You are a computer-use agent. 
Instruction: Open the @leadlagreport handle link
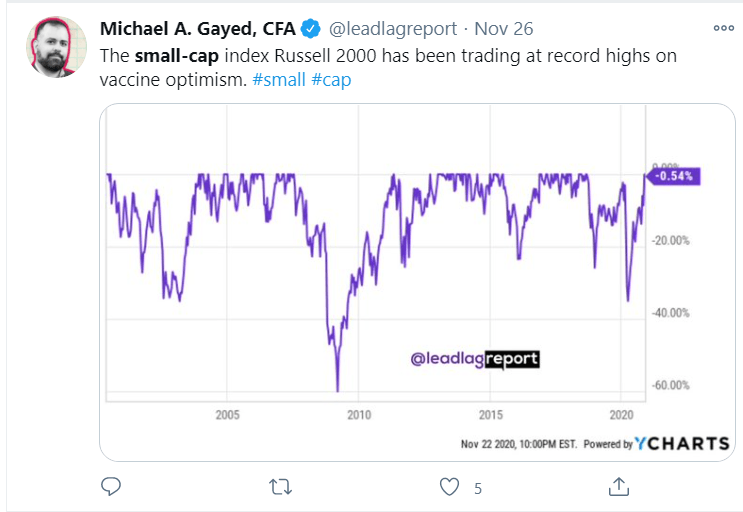[x=393, y=29]
